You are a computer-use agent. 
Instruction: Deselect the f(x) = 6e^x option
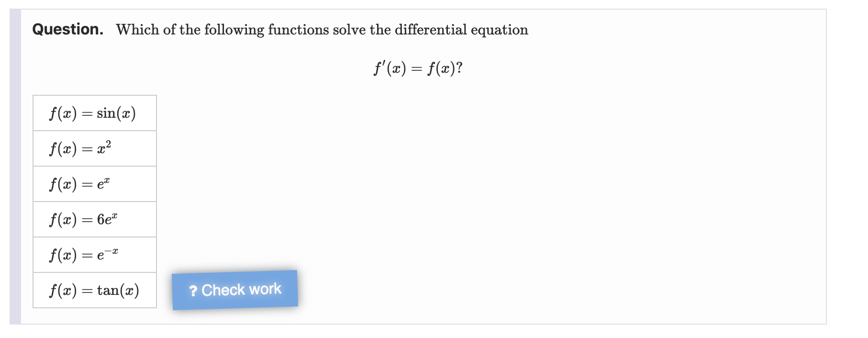(x=94, y=219)
